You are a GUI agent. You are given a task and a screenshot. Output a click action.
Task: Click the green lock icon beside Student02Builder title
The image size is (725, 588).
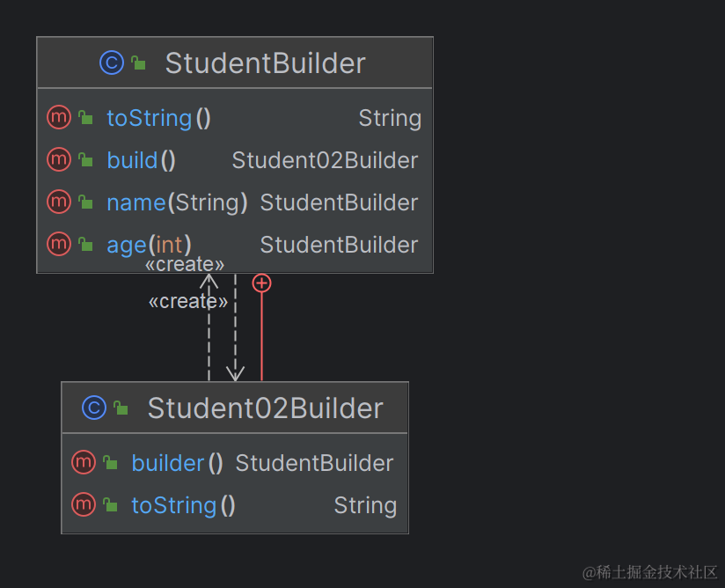pyautogui.click(x=121, y=408)
